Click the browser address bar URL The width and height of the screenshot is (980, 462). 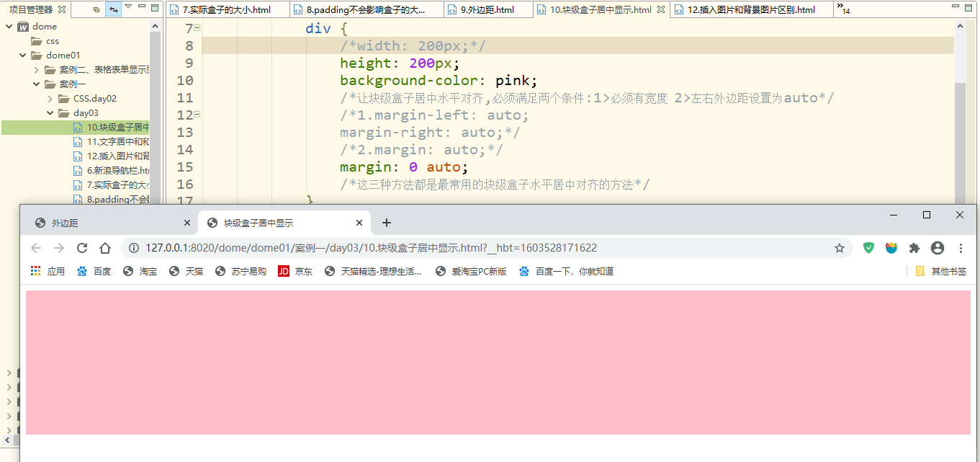click(x=371, y=248)
